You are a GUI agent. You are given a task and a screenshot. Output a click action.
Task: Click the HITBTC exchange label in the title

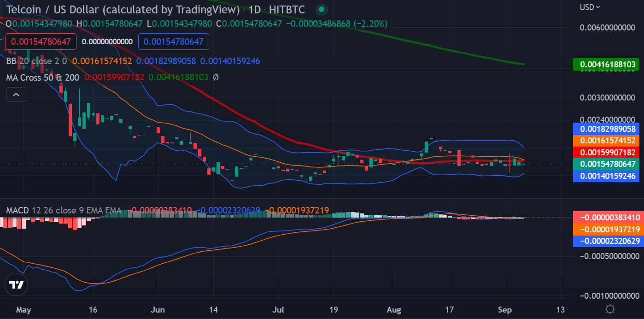[287, 10]
